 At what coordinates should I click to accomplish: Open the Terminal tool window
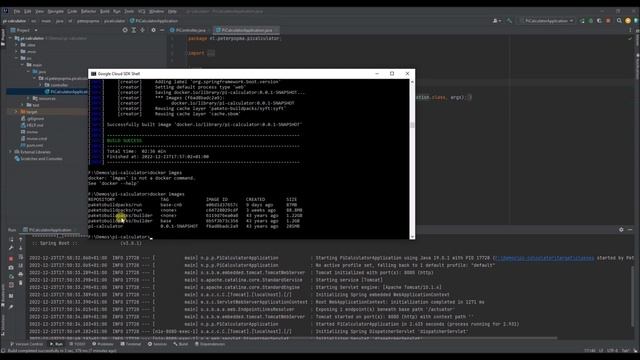pos(131,344)
